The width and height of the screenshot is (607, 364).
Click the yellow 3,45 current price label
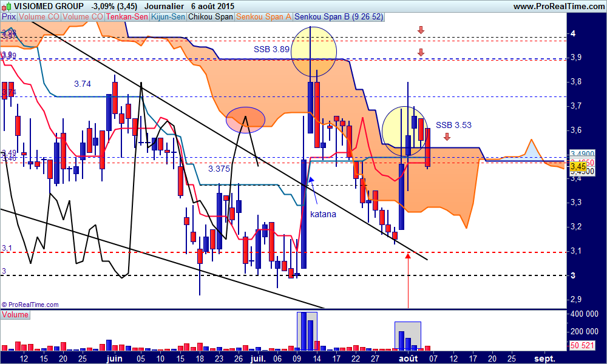tap(578, 167)
